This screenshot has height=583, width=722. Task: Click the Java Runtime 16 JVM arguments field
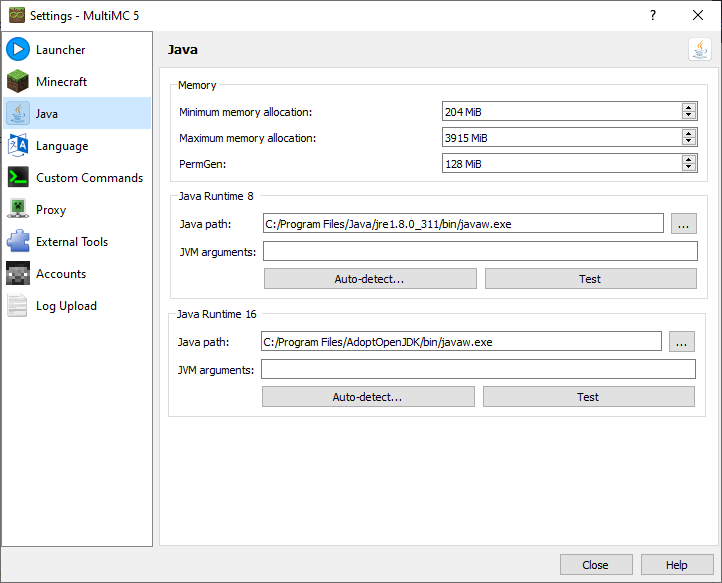point(478,369)
